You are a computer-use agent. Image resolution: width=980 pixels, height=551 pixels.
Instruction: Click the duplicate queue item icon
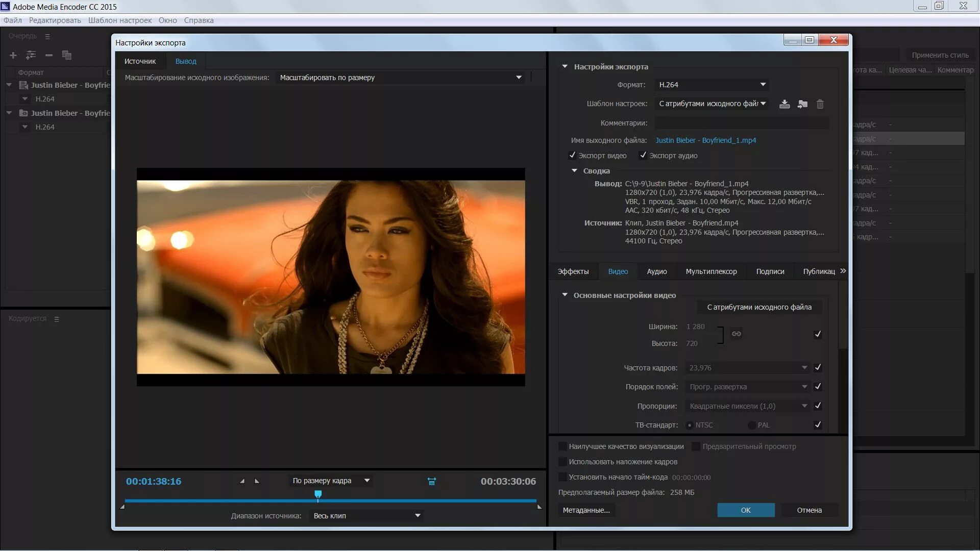click(x=66, y=55)
